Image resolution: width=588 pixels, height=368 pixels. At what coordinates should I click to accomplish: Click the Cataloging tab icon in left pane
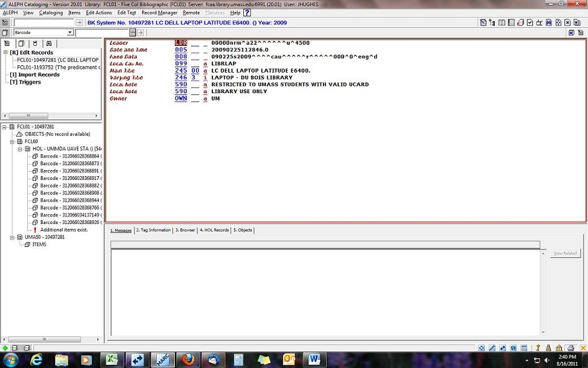click(7, 44)
